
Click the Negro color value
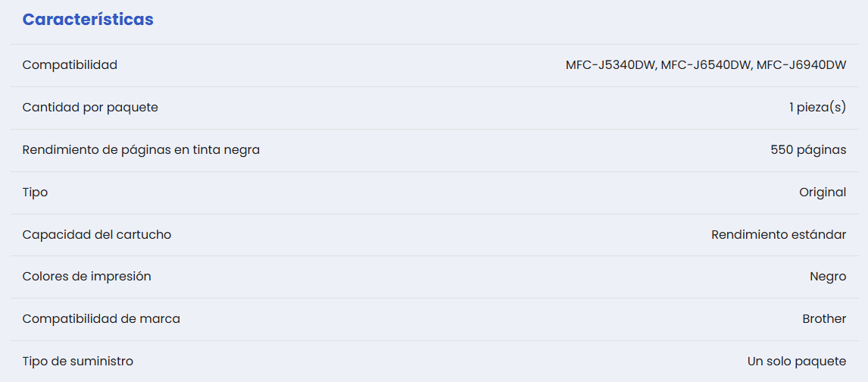(828, 277)
